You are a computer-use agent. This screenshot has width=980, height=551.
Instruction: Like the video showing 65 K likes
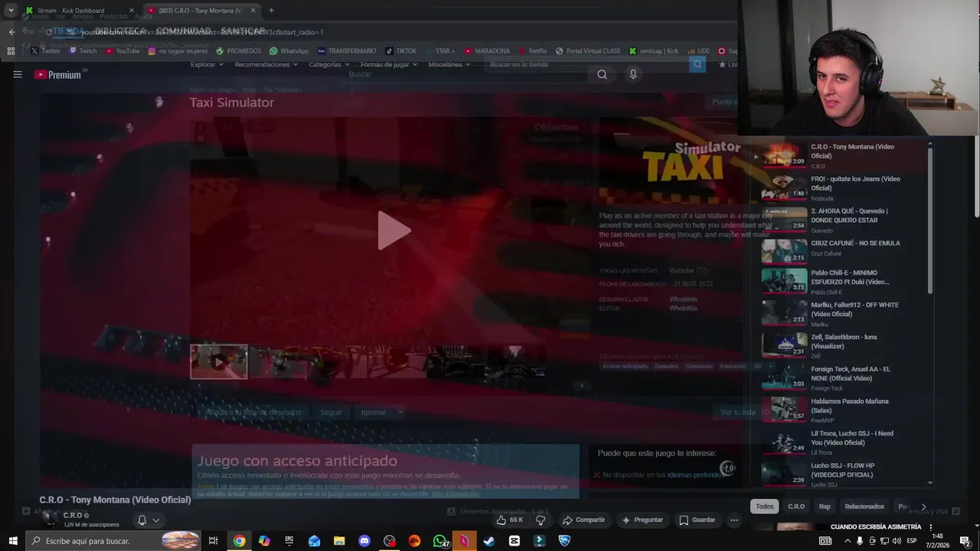click(510, 520)
